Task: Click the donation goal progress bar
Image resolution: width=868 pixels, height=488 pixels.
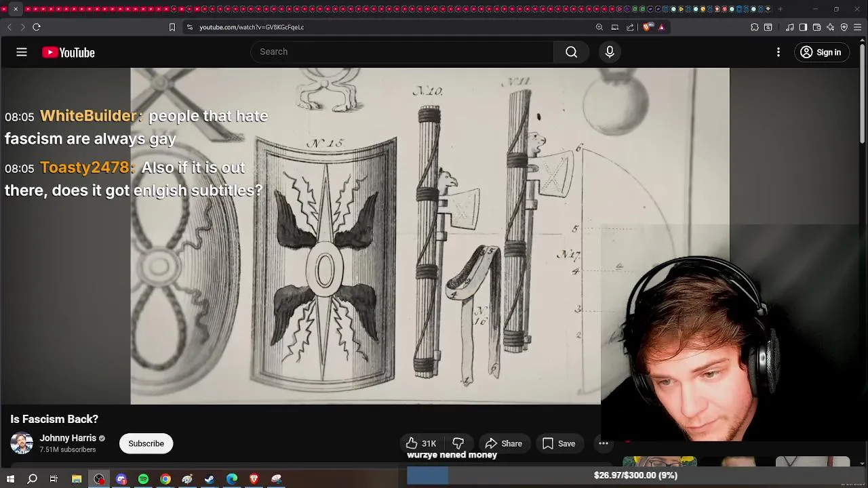Action: pos(636,476)
